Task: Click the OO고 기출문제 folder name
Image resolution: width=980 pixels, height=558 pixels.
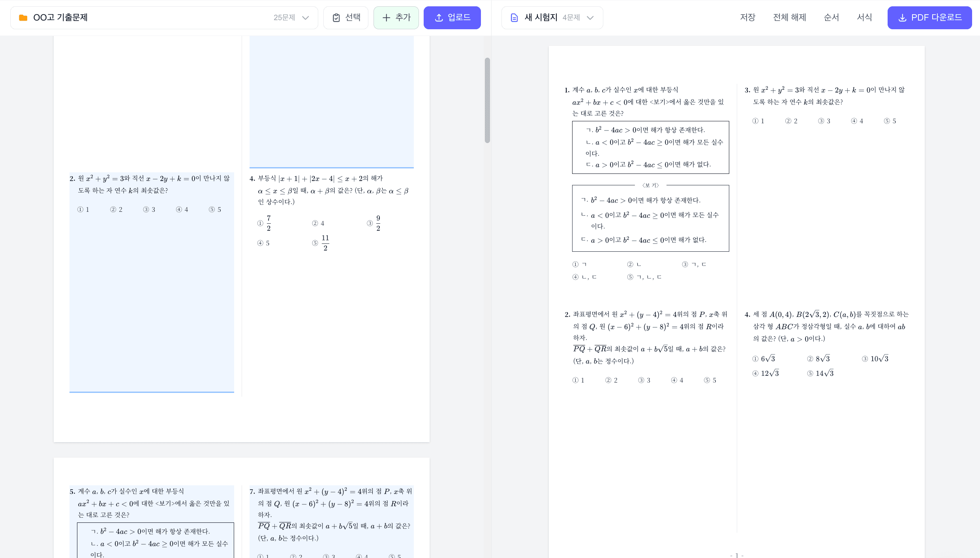Action: click(60, 17)
